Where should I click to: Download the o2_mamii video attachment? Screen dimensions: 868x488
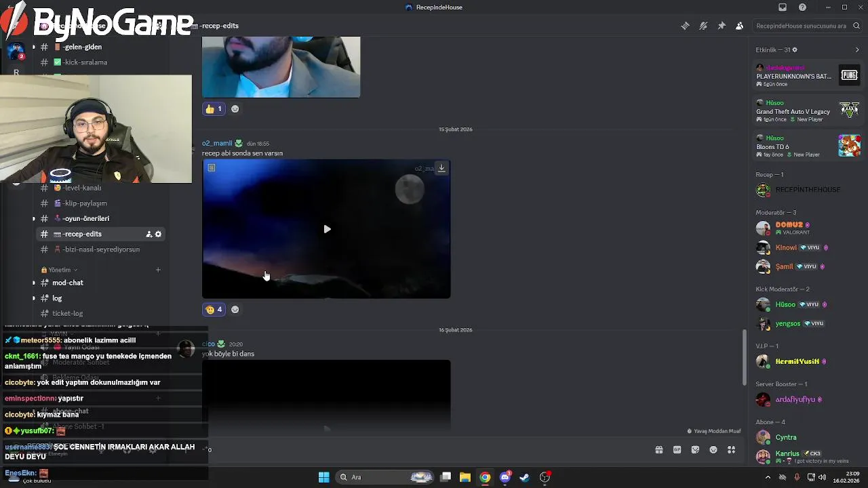tap(441, 168)
